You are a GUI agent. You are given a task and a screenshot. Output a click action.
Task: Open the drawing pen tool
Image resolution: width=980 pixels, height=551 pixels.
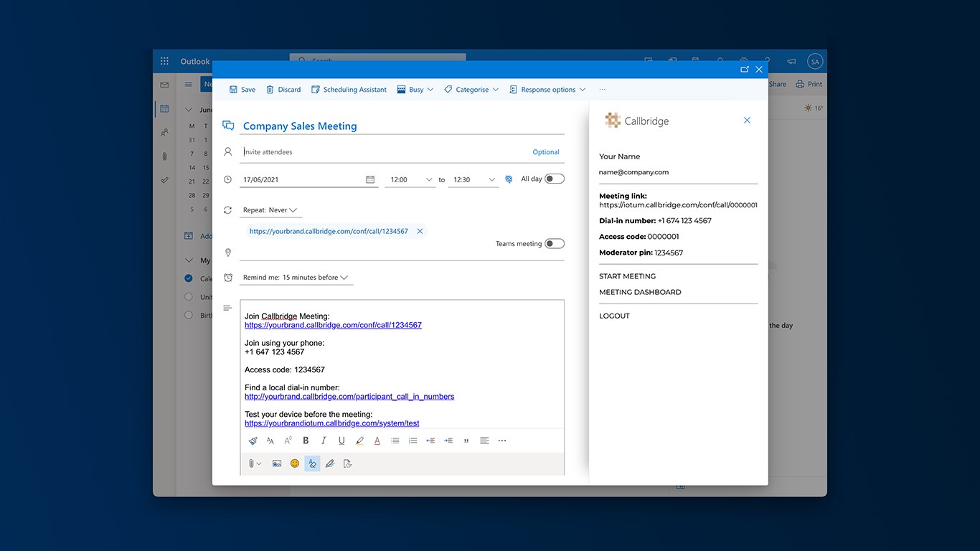click(330, 463)
